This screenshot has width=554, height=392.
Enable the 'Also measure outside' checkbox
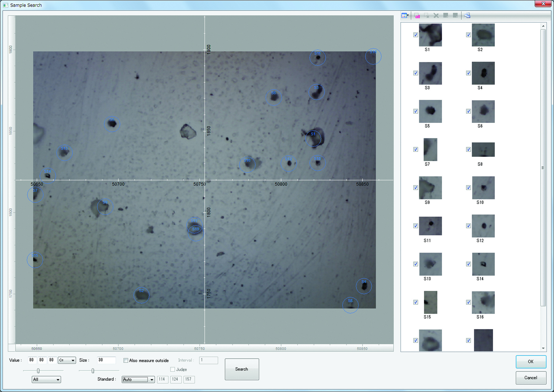(126, 360)
